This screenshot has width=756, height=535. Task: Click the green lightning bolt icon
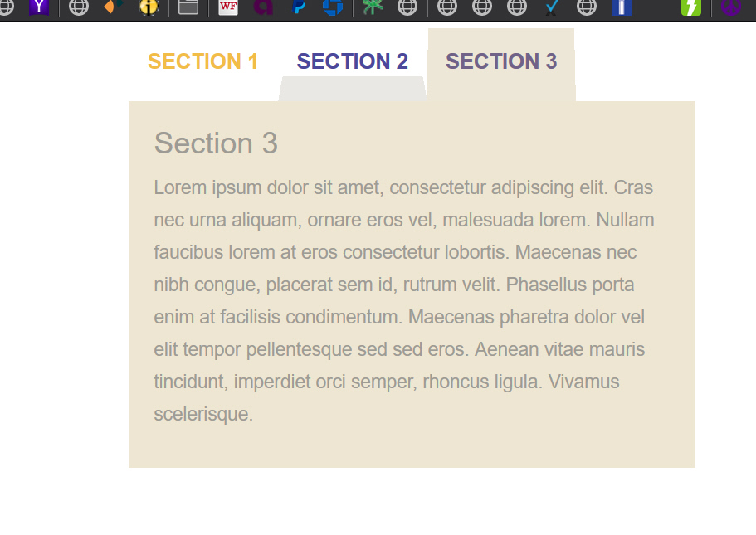click(691, 7)
